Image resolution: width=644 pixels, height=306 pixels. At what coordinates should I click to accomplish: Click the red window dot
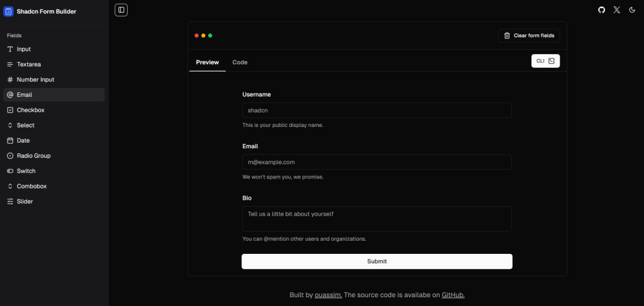[197, 36]
